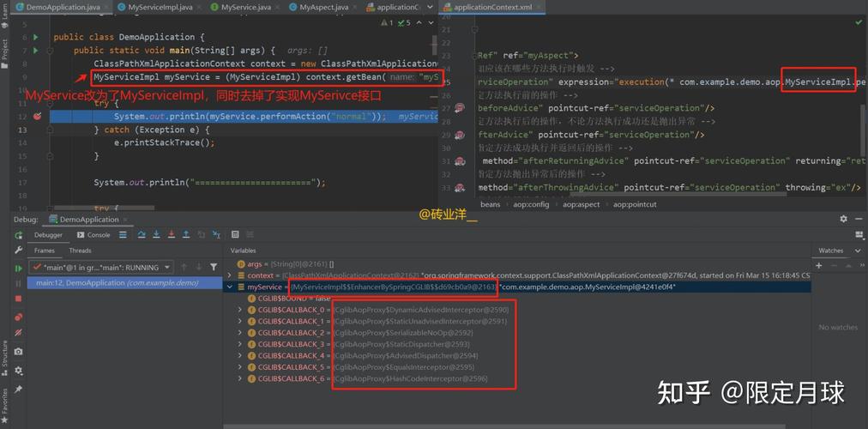Expand the CGLIB$CALLBACK_2 node
Image resolution: width=868 pixels, height=429 pixels.
(x=239, y=333)
